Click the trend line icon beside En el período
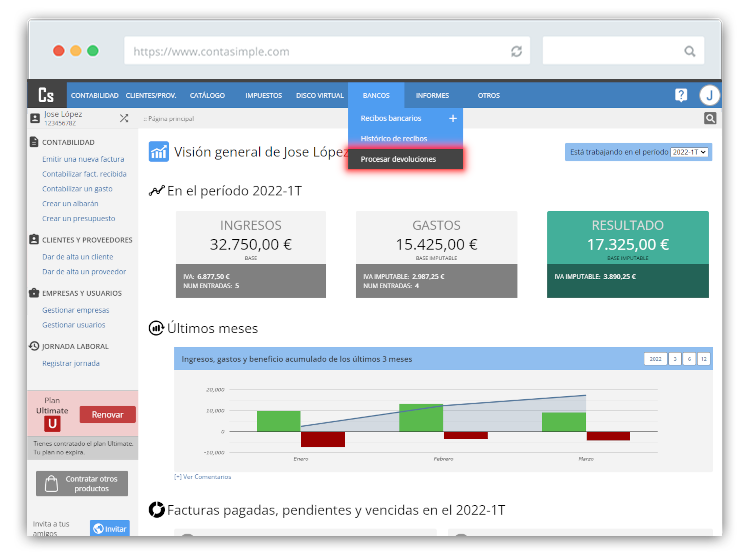The height and width of the screenshot is (552, 750). 156,191
